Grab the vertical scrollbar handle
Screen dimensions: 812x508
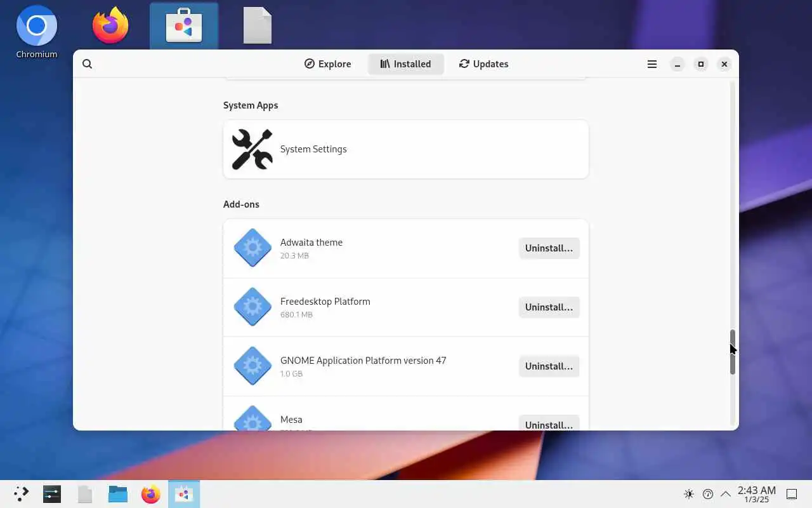pyautogui.click(x=732, y=352)
